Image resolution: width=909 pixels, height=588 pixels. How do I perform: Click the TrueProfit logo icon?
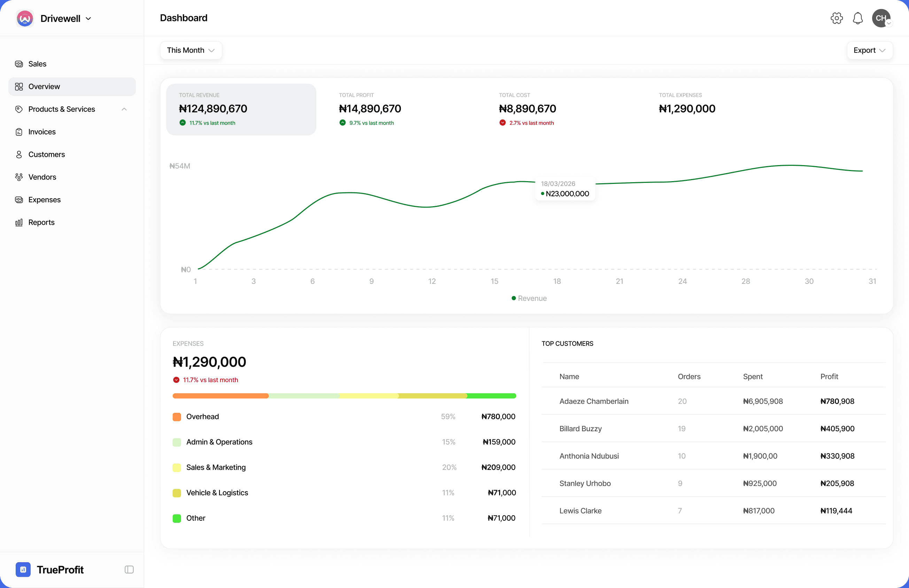[23, 569]
